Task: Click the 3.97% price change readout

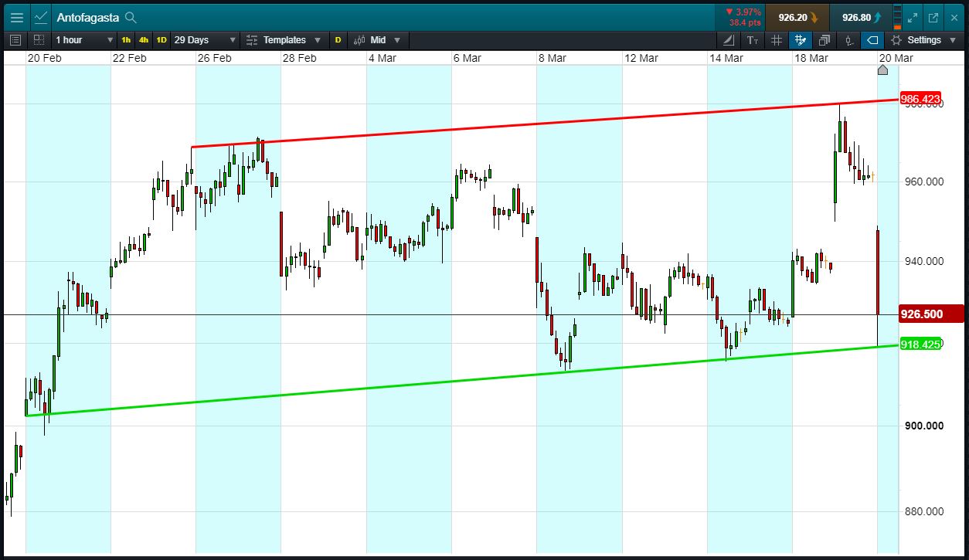Action: pos(743,12)
